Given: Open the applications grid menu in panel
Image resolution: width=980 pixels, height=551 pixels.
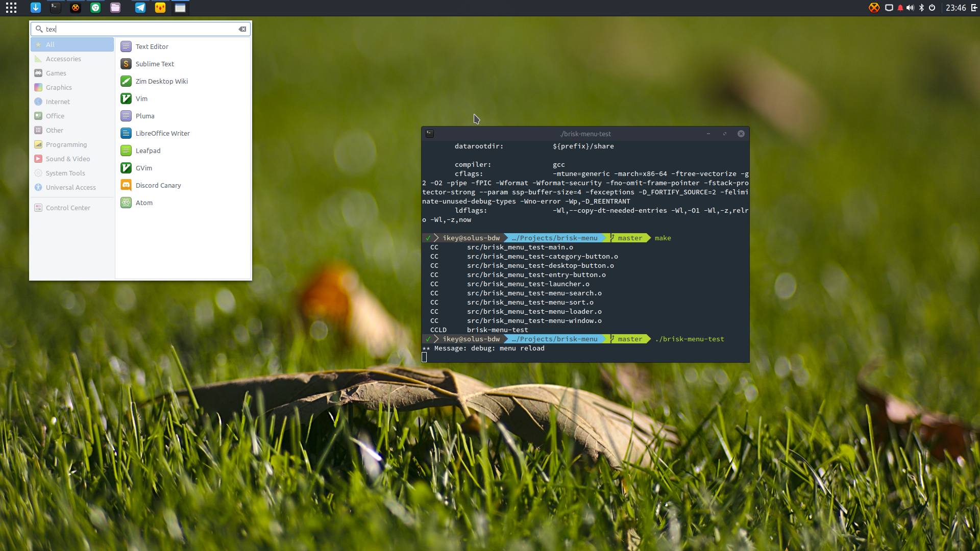Looking at the screenshot, I should tap(11, 8).
